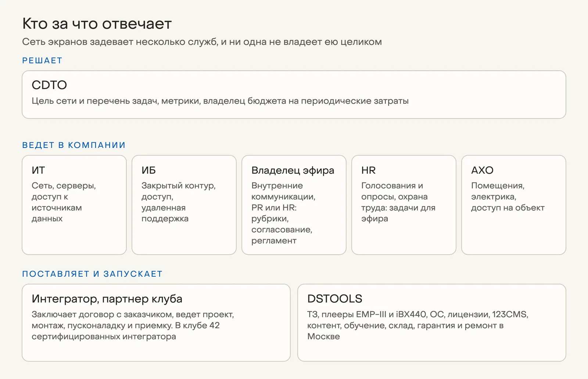588x379 pixels.
Task: Select the description "Сеть, серверы, доступ к источникам данных"
Action: tap(64, 202)
